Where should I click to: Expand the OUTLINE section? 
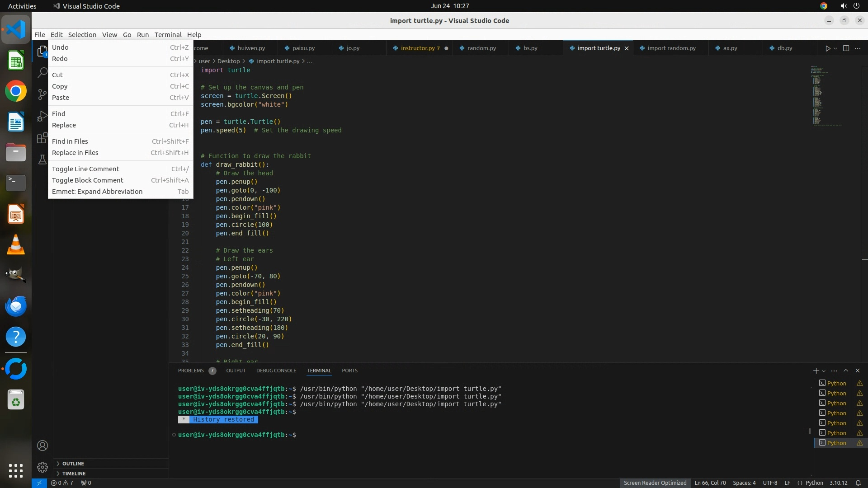(73, 464)
